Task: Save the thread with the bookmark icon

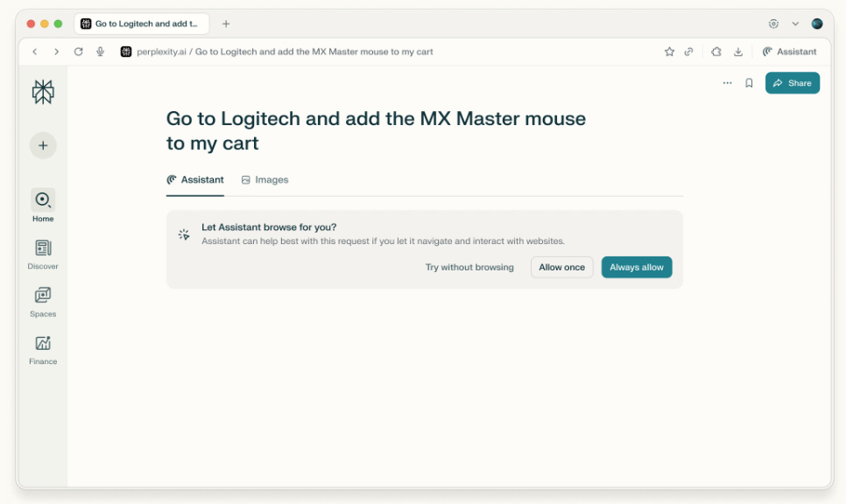Action: (749, 83)
